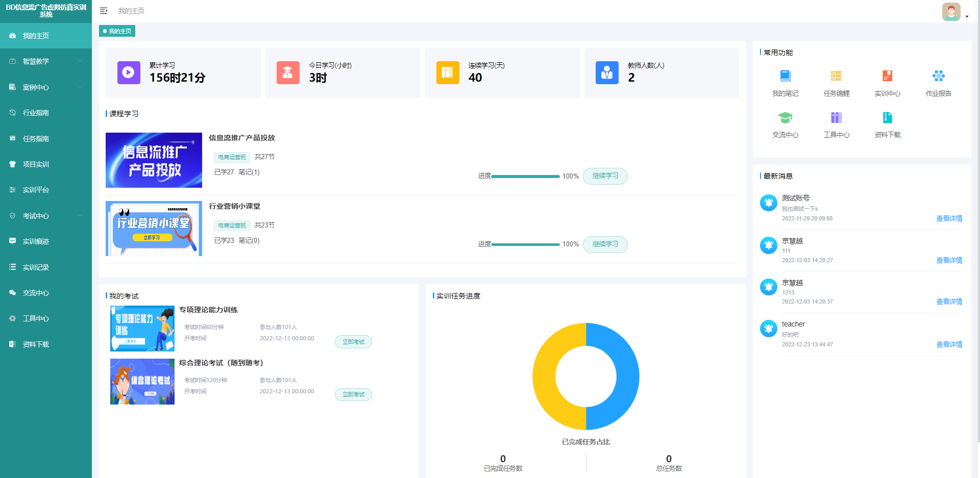The width and height of the screenshot is (980, 478).
Task: Expand 智慧教学 sidebar menu
Action: 46,61
